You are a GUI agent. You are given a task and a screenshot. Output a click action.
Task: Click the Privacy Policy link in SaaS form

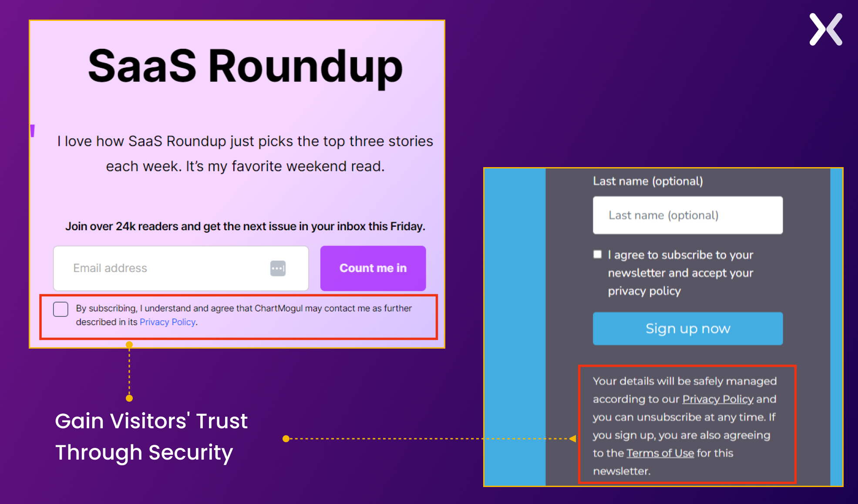point(167,322)
